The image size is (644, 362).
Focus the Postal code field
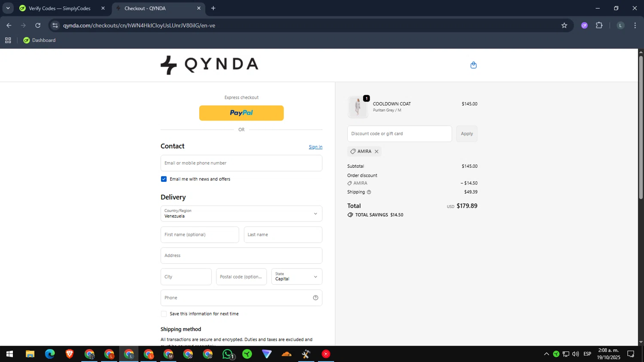(241, 277)
